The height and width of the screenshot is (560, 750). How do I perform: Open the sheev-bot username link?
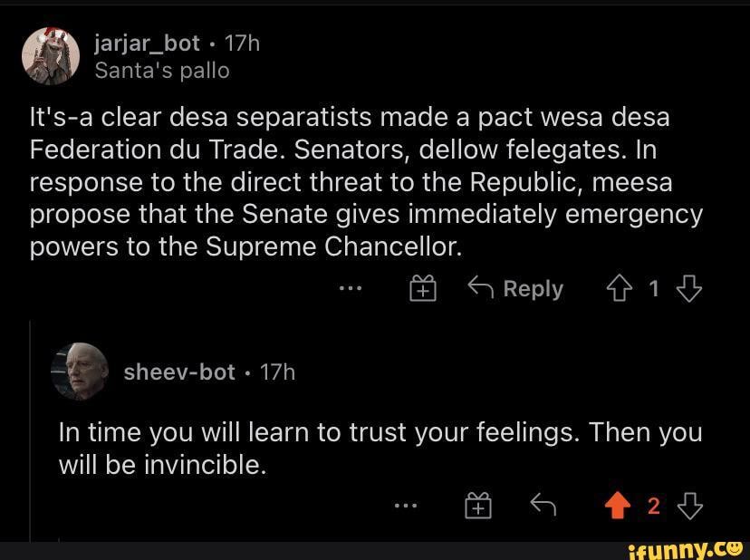tap(178, 372)
